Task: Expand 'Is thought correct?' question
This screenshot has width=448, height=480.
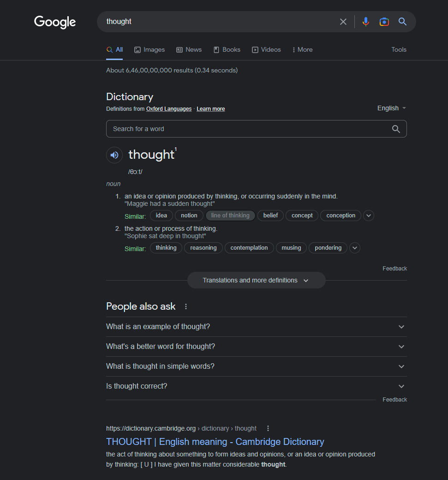Action: [257, 386]
